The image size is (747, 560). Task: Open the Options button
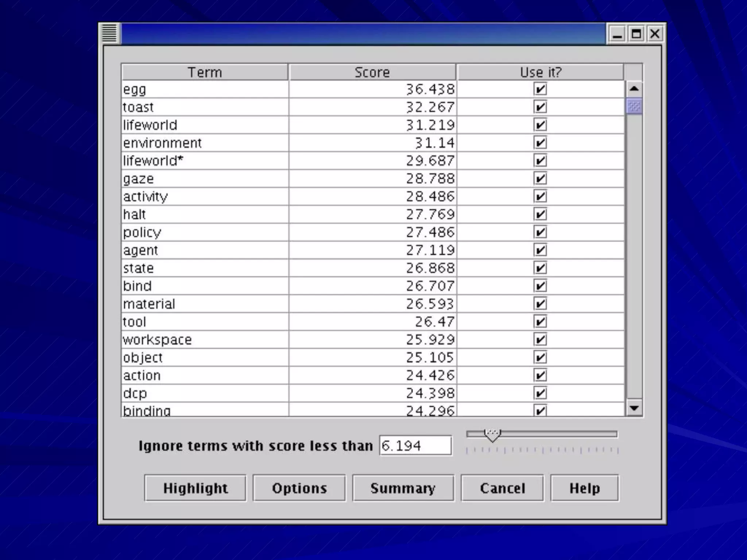[299, 488]
